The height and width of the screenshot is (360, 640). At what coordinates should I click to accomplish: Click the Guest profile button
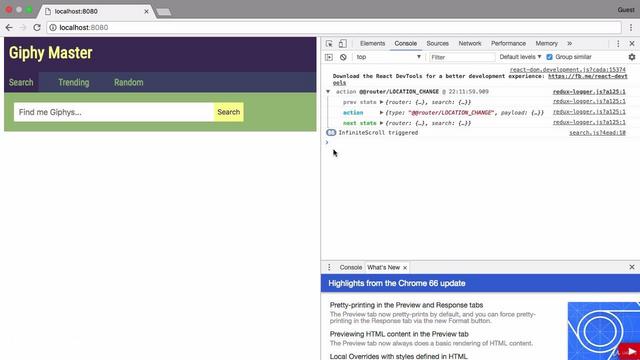tap(626, 10)
